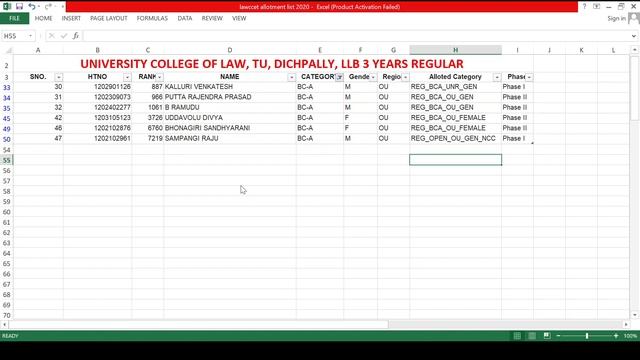640x360 pixels.
Task: Open the Excel Help question mark icon
Action: pyautogui.click(x=584, y=7)
